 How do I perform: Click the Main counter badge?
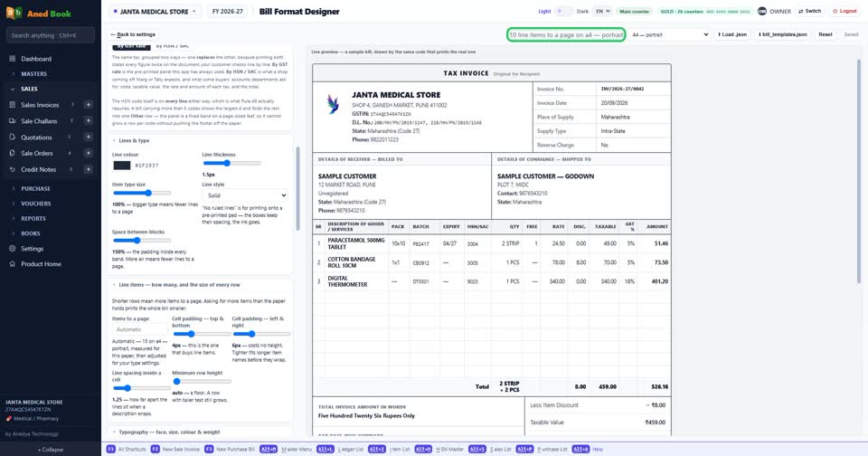pos(634,11)
